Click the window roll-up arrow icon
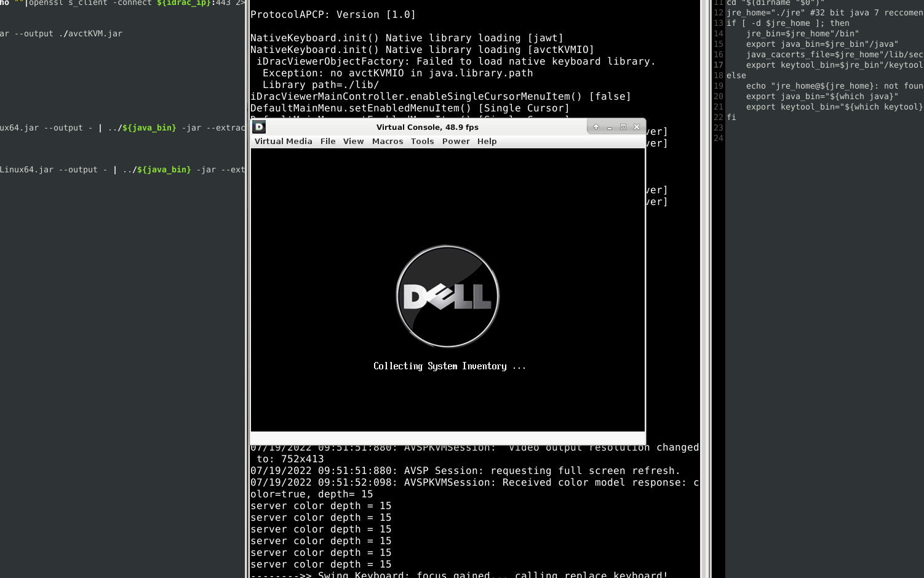Image resolution: width=924 pixels, height=578 pixels. tap(595, 127)
